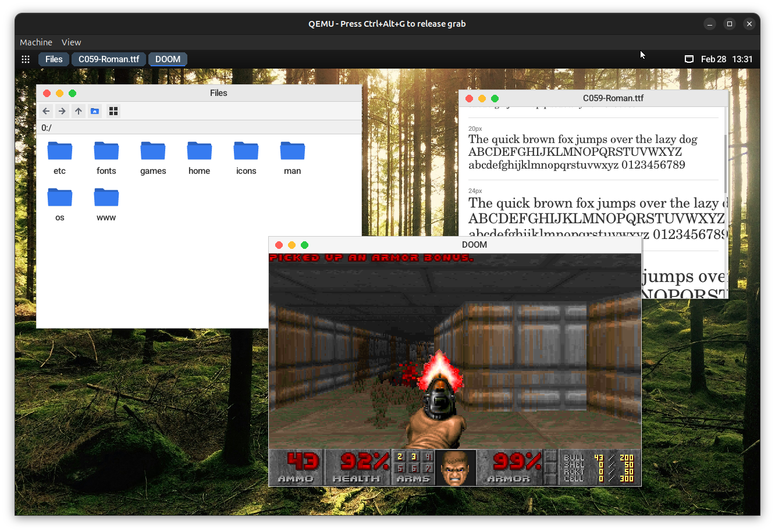775x532 pixels.
Task: Open the etc folder
Action: point(60,158)
